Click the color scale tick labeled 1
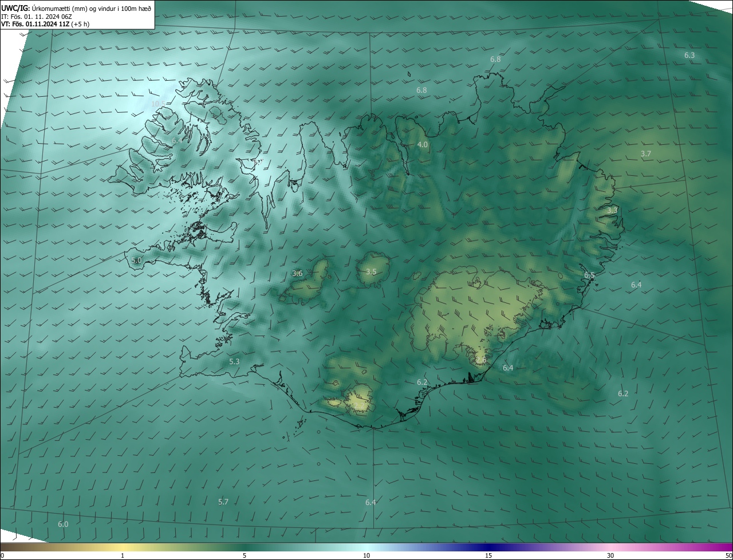This screenshot has height=560, width=733. tap(123, 555)
